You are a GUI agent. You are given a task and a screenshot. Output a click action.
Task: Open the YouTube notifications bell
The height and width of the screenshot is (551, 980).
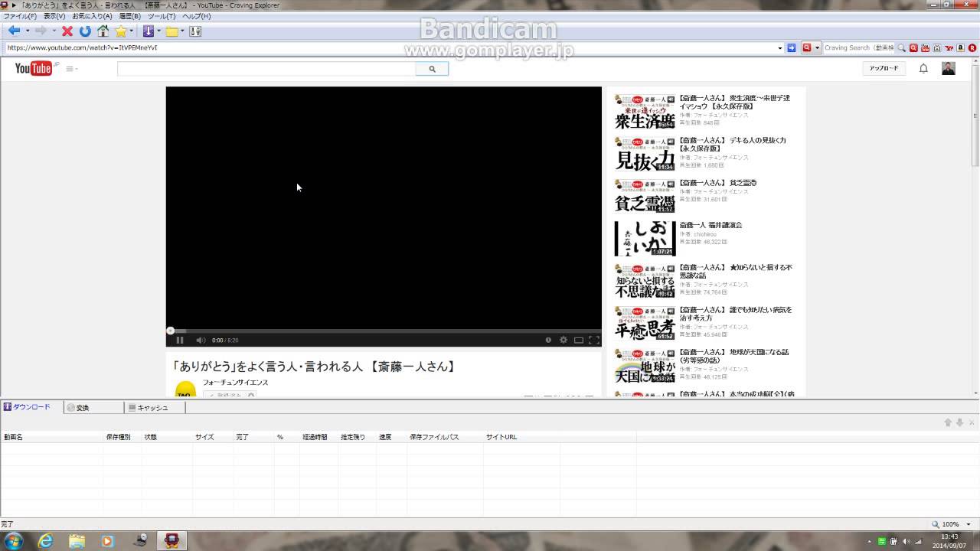click(923, 68)
